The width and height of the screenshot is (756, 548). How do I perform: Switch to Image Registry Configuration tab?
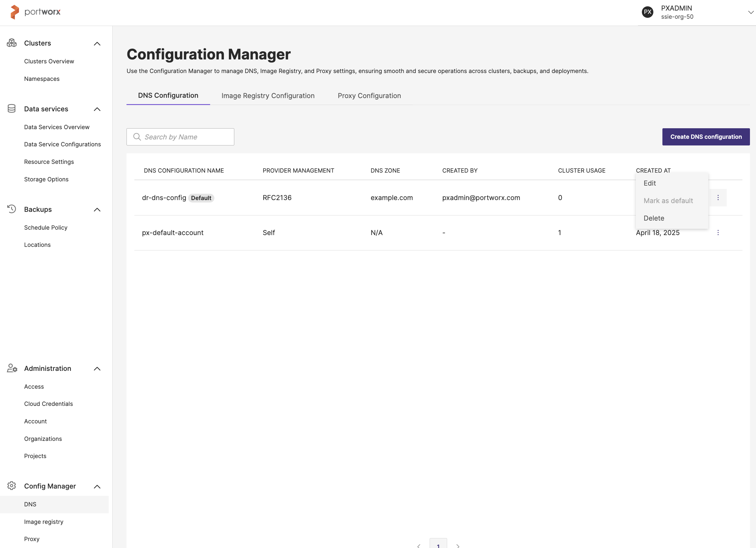[x=268, y=96]
